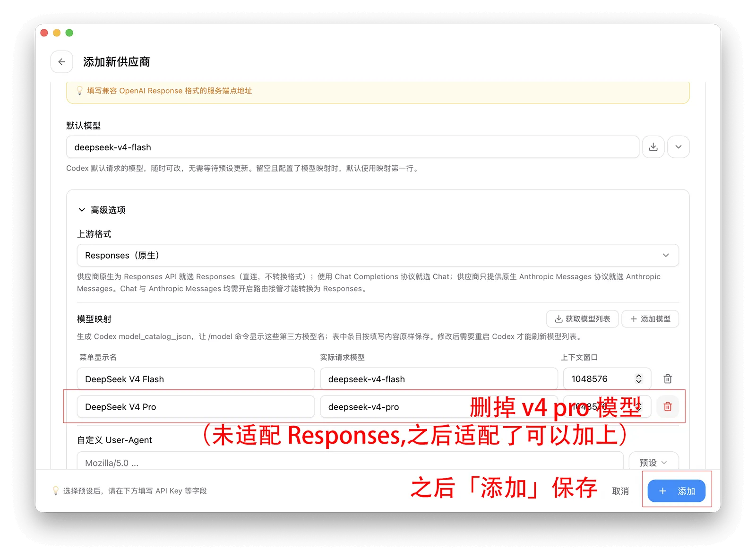The width and height of the screenshot is (756, 559).
Task: Maximize the window with green button
Action: click(x=69, y=33)
